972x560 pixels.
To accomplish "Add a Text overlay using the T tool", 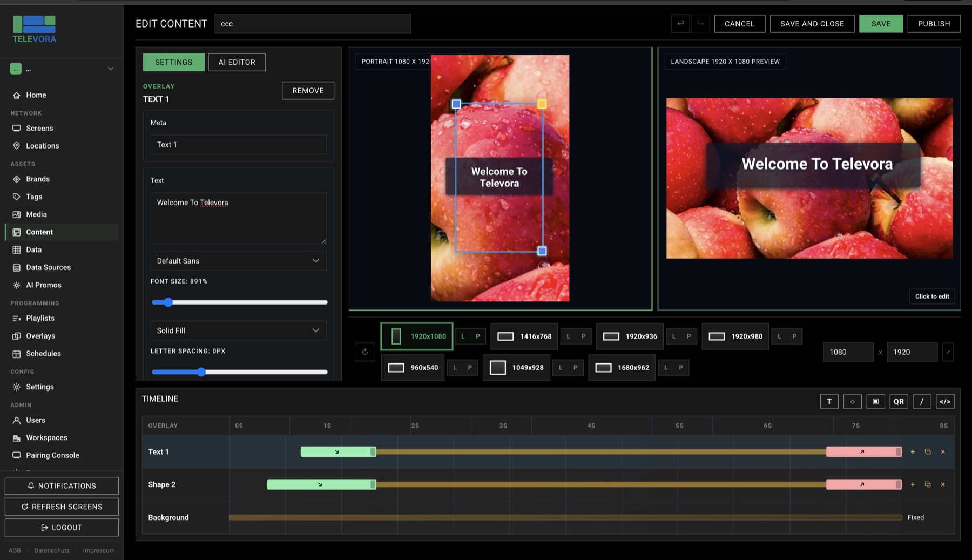I will point(829,401).
